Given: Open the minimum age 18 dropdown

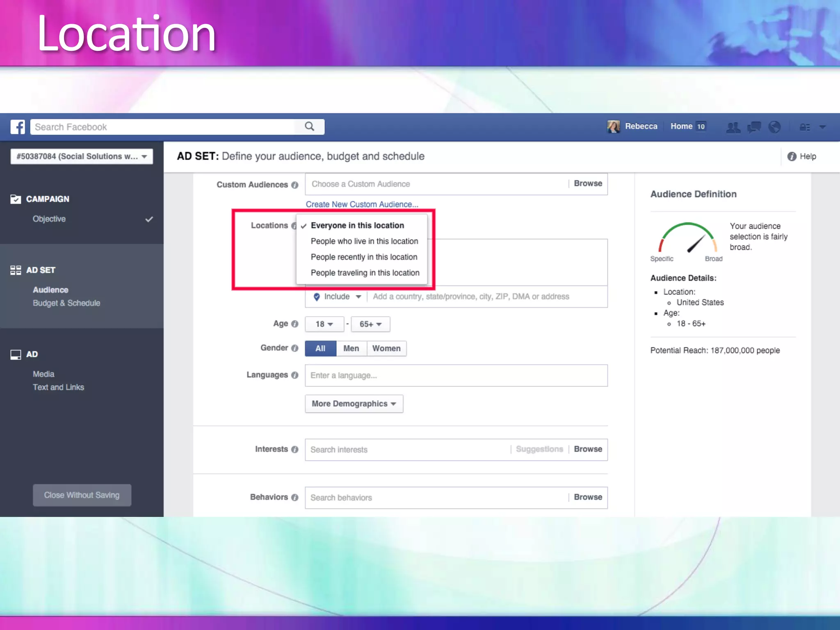Looking at the screenshot, I should (324, 324).
